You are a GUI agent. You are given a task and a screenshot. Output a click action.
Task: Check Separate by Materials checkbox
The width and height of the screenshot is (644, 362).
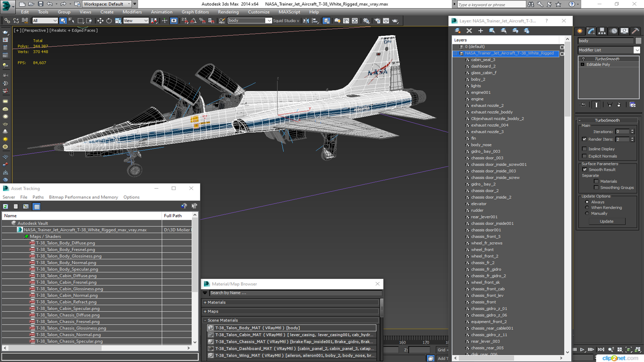coord(596,181)
